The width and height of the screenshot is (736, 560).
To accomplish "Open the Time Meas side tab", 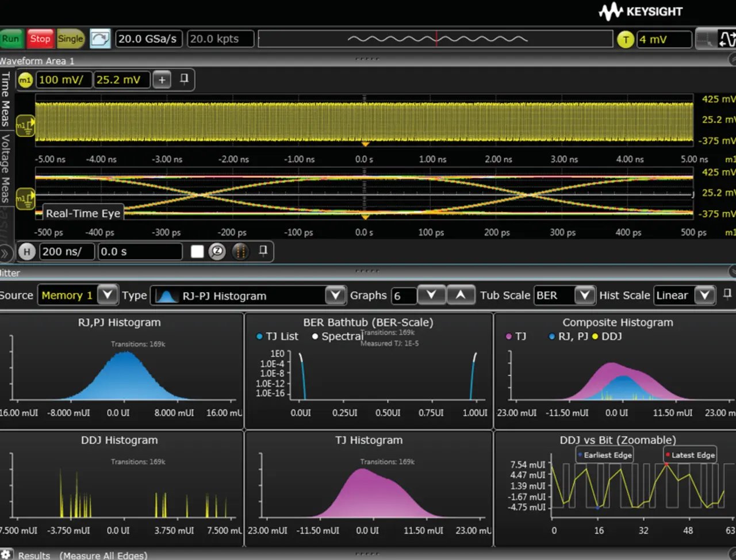I will click(6, 99).
